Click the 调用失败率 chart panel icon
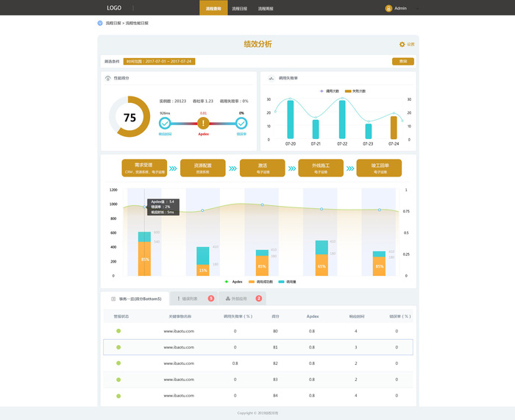The height and width of the screenshot is (420, 515). pyautogui.click(x=271, y=78)
